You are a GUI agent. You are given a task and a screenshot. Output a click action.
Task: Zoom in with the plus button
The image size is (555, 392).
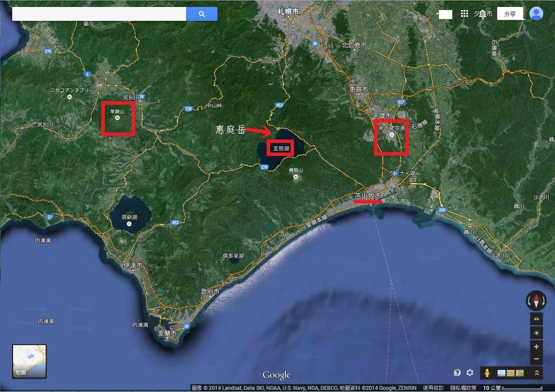(x=536, y=347)
